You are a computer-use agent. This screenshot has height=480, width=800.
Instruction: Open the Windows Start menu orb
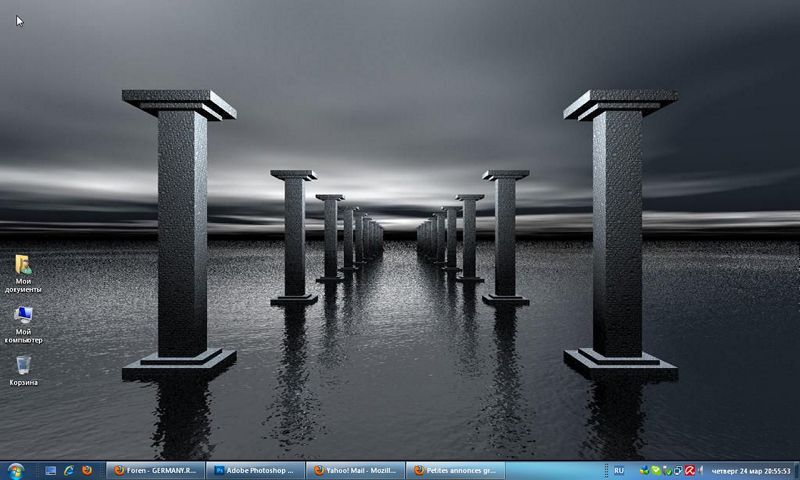[x=15, y=470]
